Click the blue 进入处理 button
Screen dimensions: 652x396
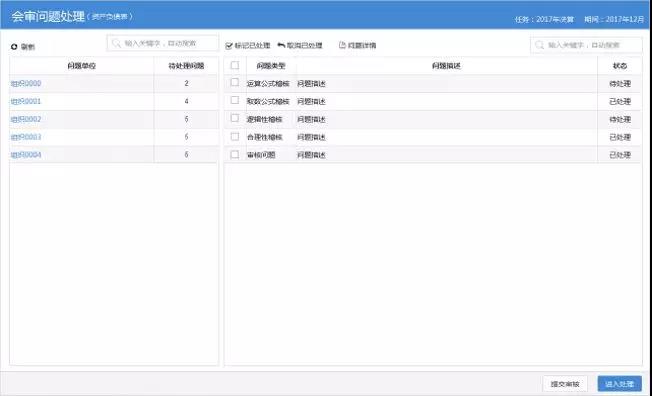pos(620,384)
